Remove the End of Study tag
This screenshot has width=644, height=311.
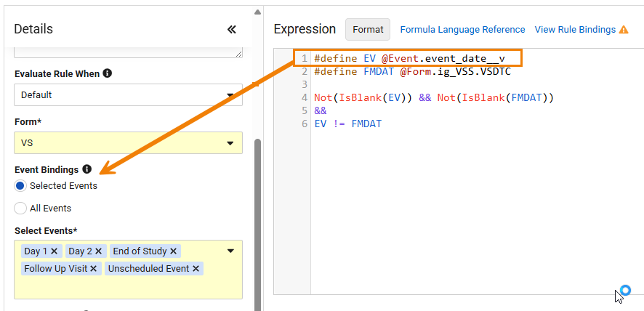point(173,251)
